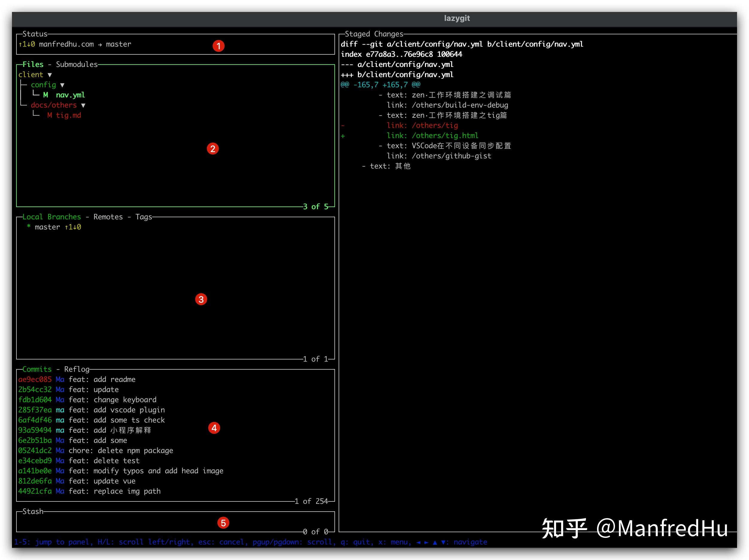The height and width of the screenshot is (560, 749).
Task: Click the red number 4 badge
Action: (x=214, y=428)
